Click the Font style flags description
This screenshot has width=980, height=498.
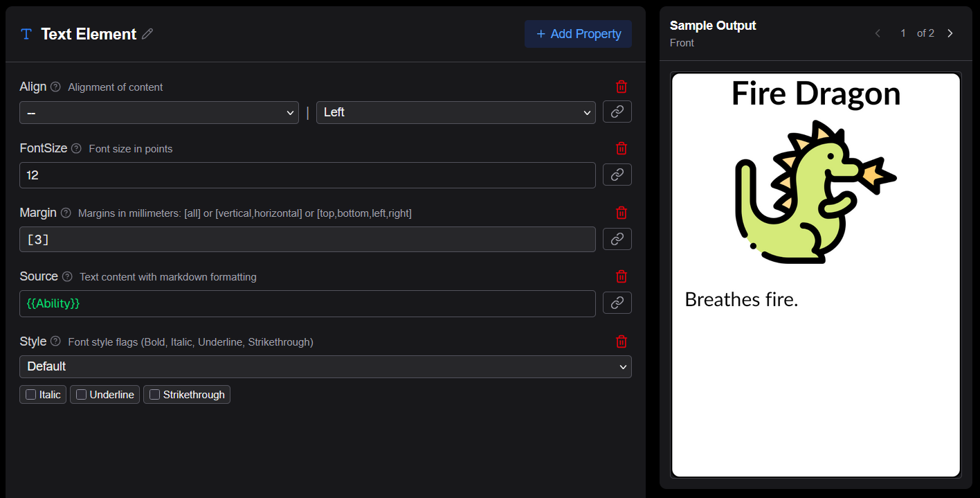pos(190,342)
